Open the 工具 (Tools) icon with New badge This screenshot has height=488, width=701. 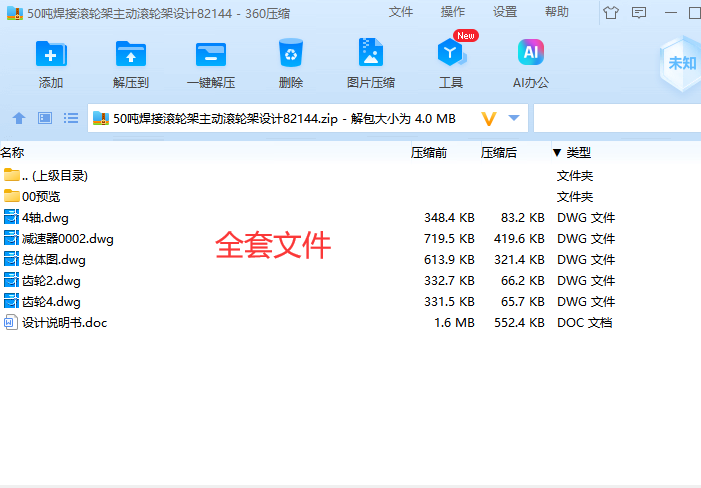pyautogui.click(x=452, y=53)
